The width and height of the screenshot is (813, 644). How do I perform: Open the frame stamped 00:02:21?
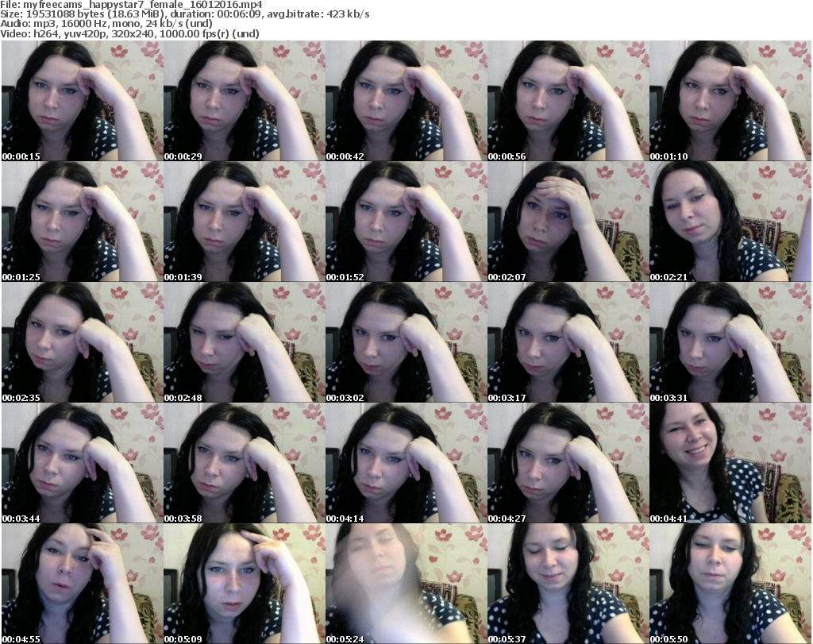coord(730,222)
